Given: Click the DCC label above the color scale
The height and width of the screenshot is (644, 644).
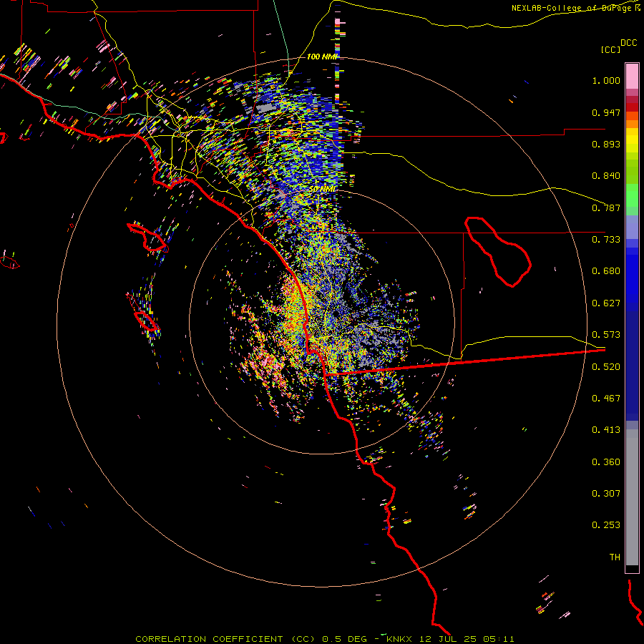Looking at the screenshot, I should coord(629,43).
